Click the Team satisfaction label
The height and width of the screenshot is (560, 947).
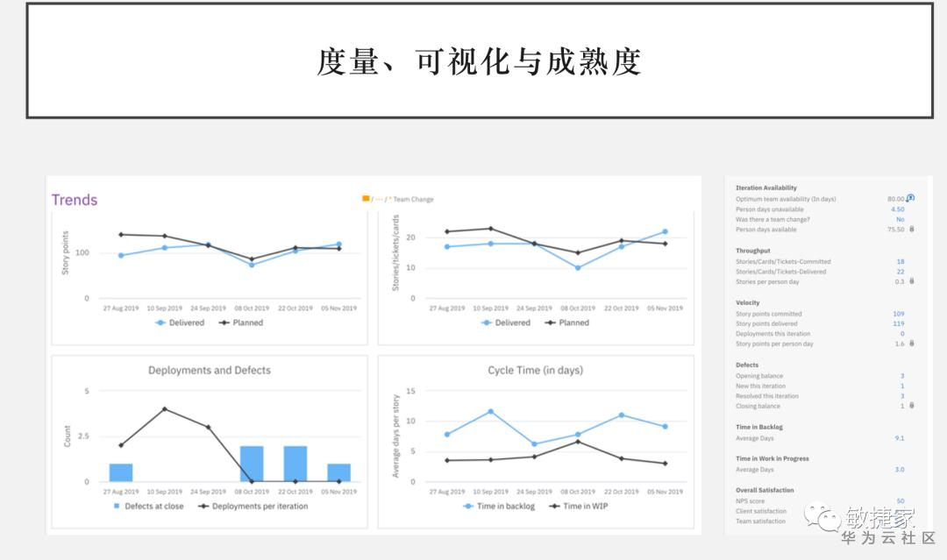(760, 521)
